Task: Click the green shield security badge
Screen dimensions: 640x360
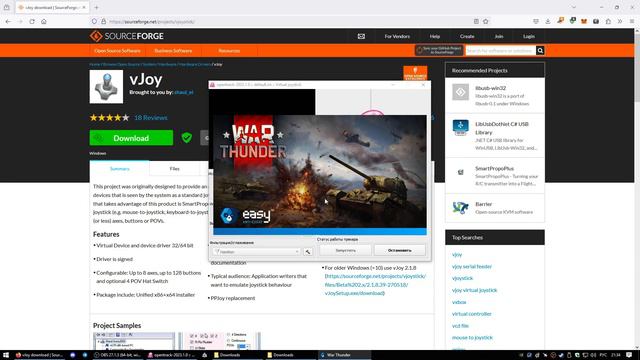Action: (187, 138)
